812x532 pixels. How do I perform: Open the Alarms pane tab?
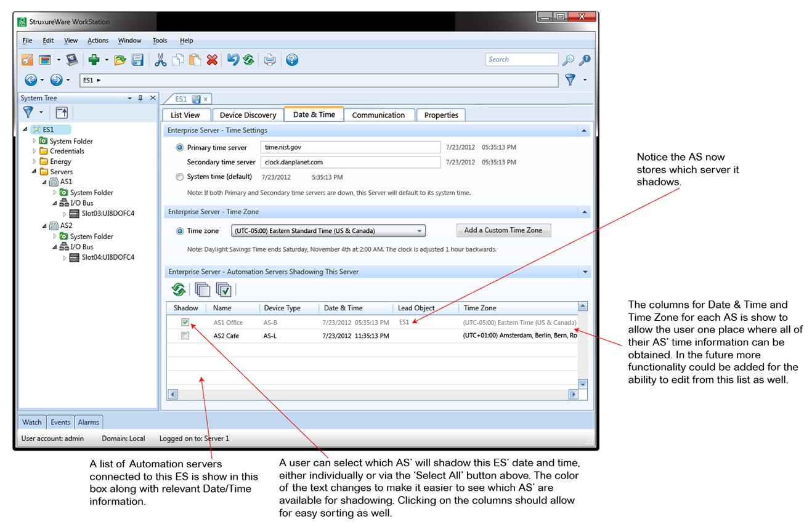pyautogui.click(x=89, y=422)
